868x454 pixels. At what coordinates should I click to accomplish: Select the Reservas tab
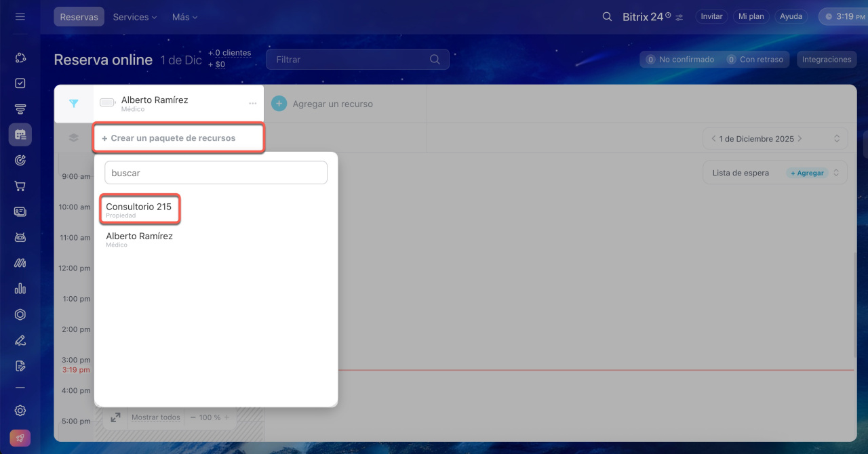point(79,17)
